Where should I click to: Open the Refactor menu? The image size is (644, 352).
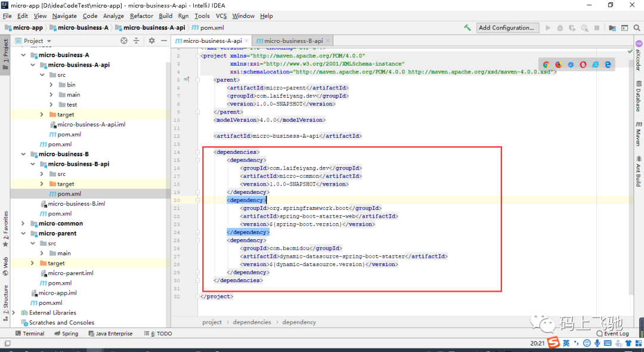pos(141,16)
